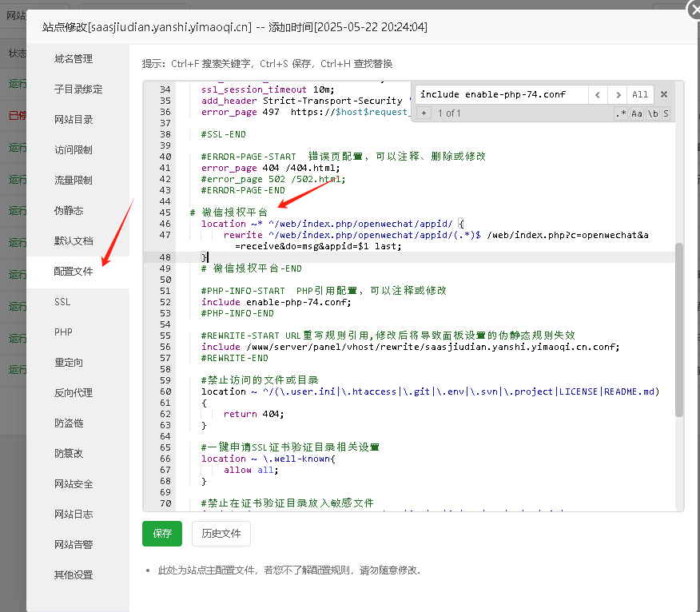Close the editor search box
This screenshot has width=700, height=612.
point(664,94)
